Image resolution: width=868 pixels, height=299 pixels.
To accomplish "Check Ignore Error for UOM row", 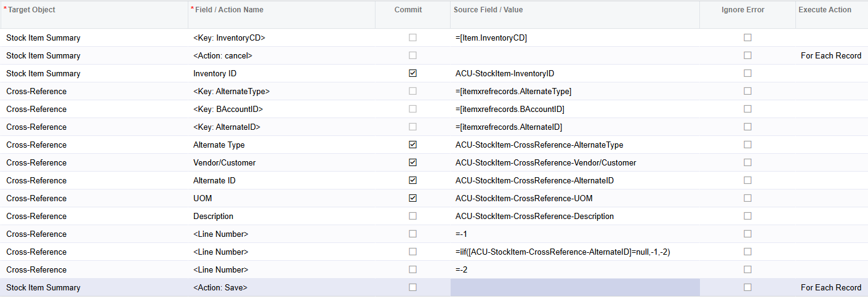I will point(747,198).
